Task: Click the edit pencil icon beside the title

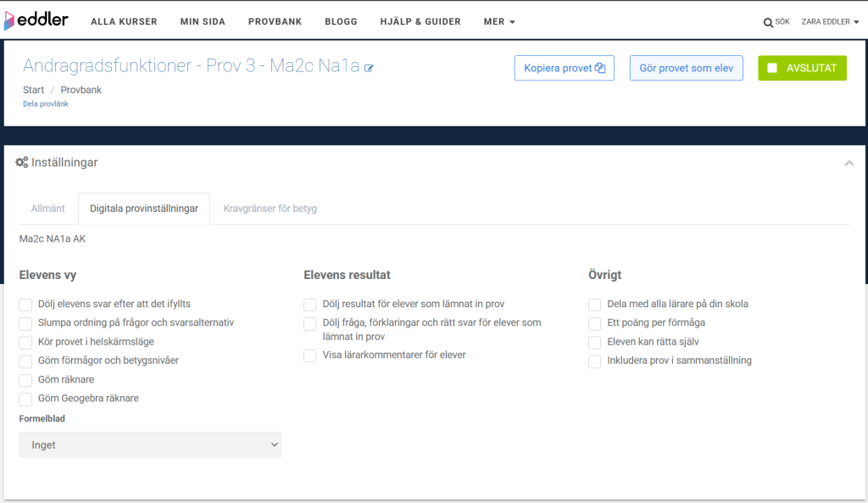Action: (x=369, y=68)
